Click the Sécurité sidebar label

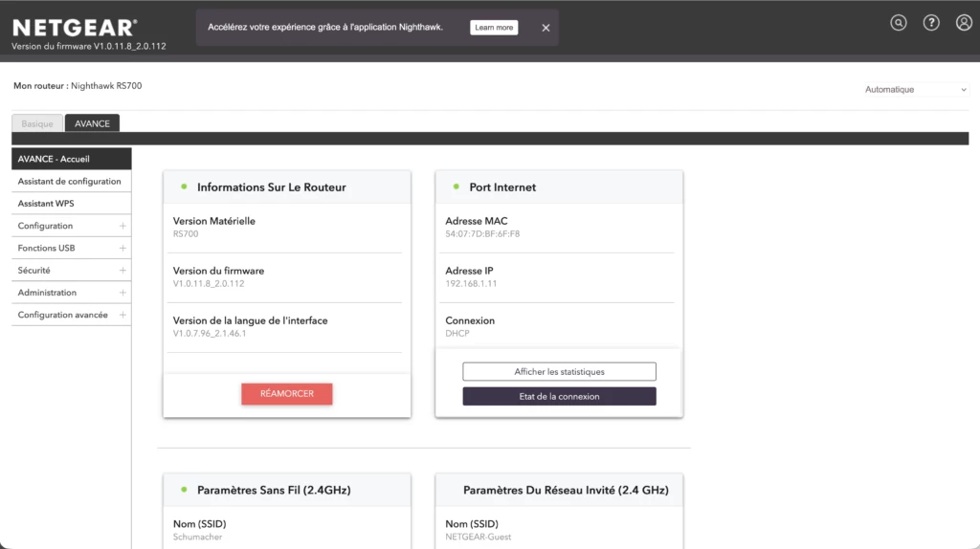point(33,271)
